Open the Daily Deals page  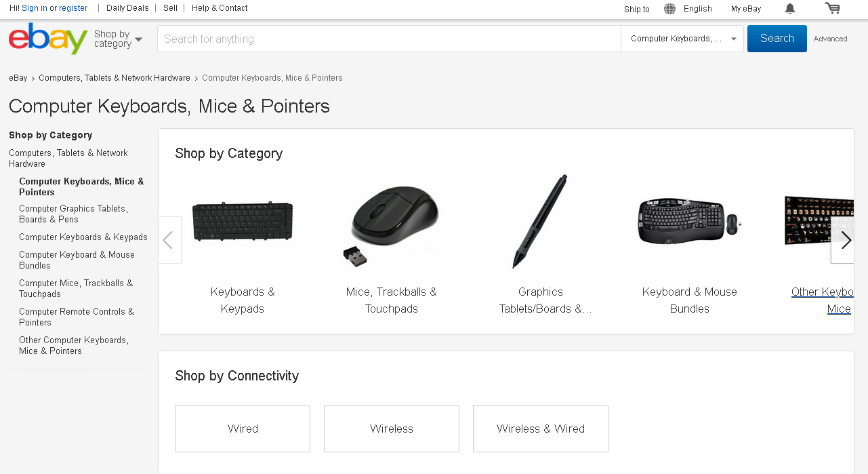127,8
